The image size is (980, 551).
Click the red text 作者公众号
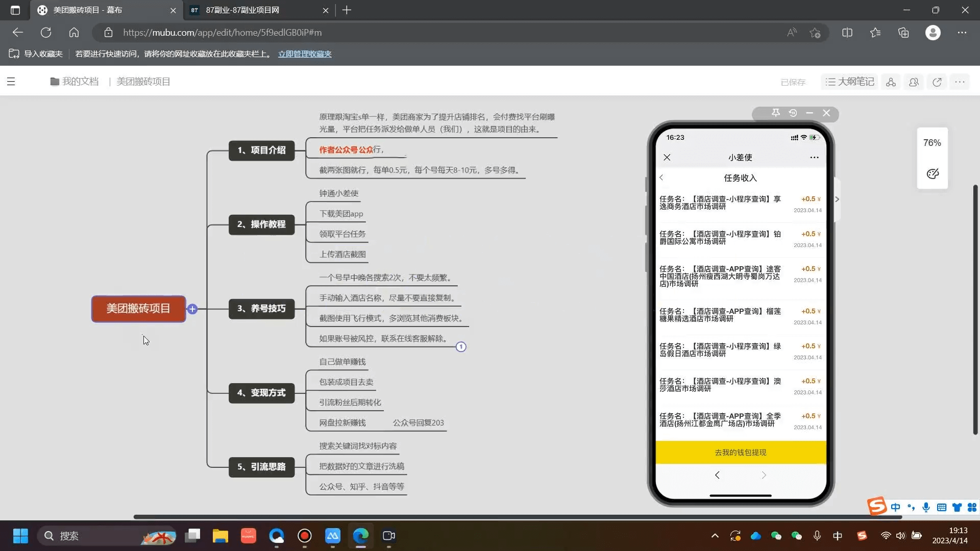[x=338, y=150]
